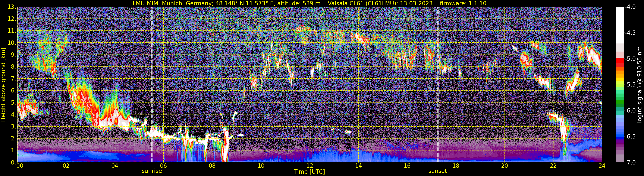This screenshot has height=176, width=644.
Task: Click the y-axis tick label '6.'
Action: 13,91
